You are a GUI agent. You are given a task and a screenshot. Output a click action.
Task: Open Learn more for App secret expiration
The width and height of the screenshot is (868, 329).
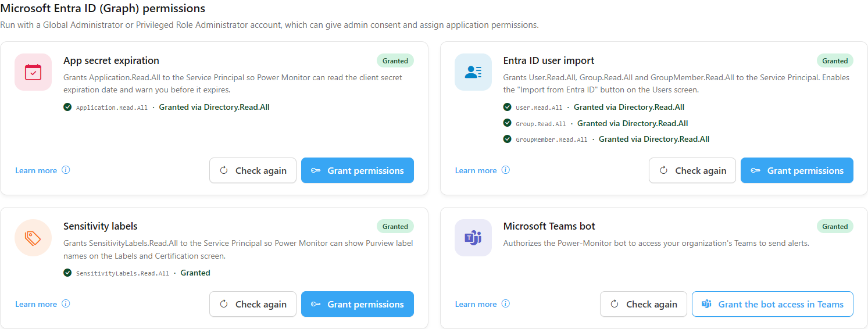[x=36, y=170]
